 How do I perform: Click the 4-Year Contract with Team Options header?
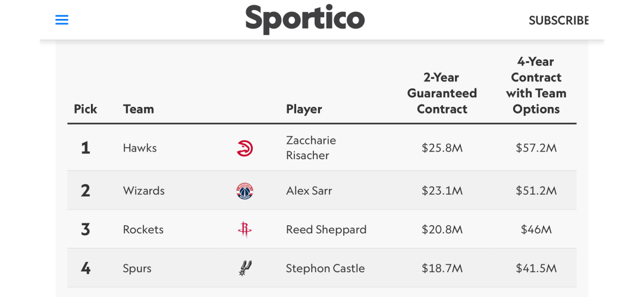coord(536,86)
